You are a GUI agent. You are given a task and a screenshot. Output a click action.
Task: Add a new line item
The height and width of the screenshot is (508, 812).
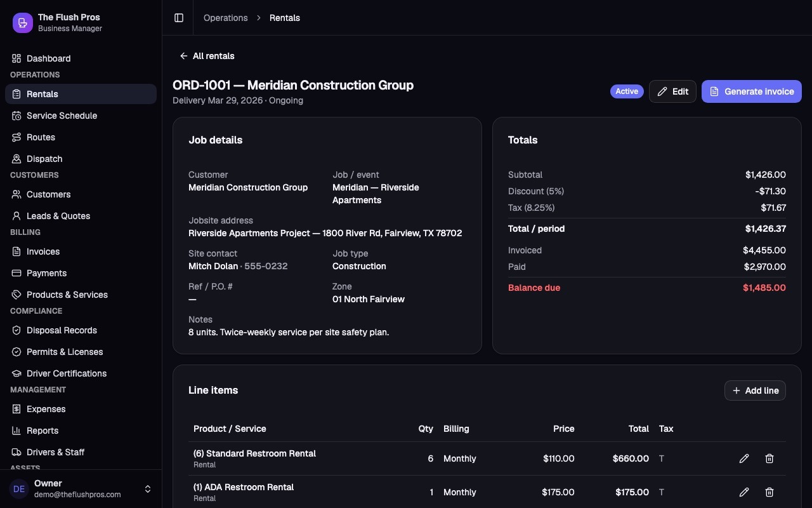point(755,391)
